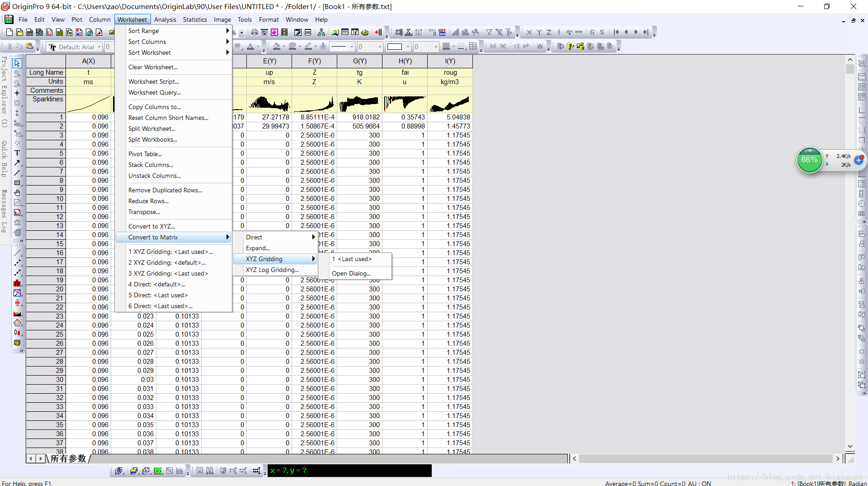Click the Add Filter funnel icon

coord(489,32)
